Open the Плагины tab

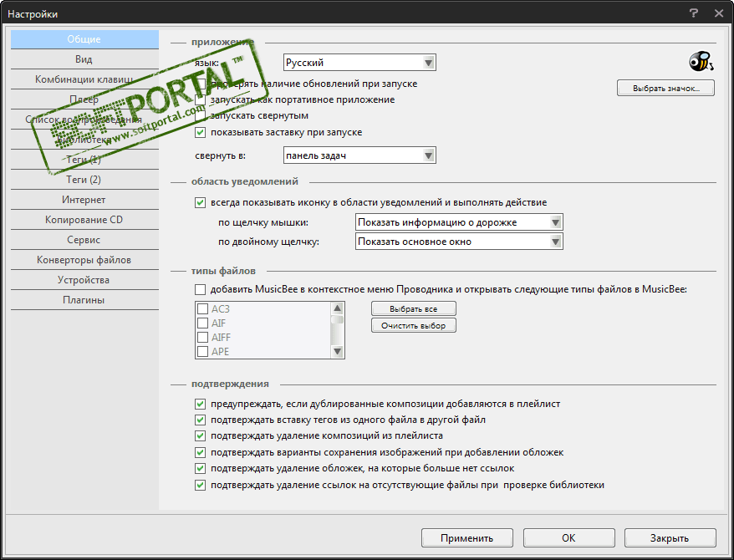pos(84,300)
